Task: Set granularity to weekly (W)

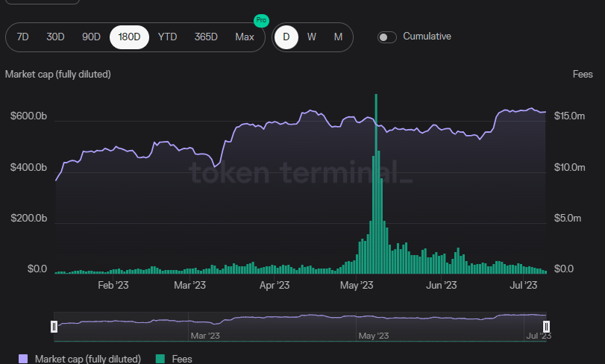Action: pos(312,37)
